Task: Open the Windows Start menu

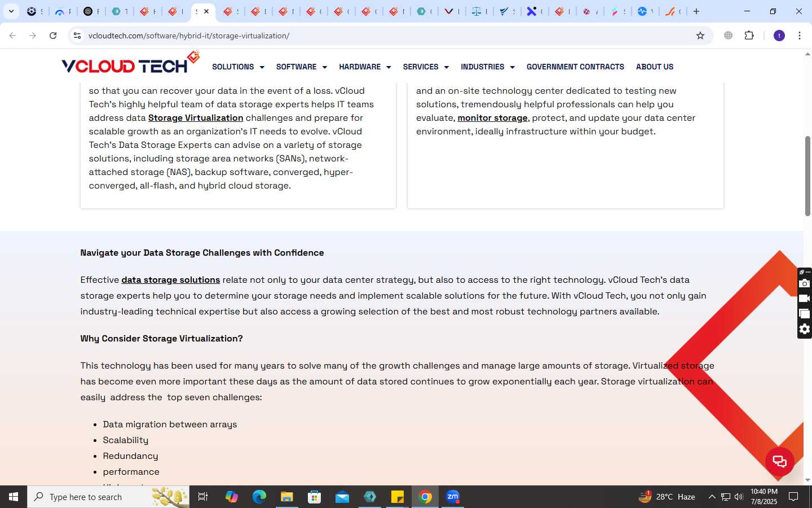Action: click(14, 497)
